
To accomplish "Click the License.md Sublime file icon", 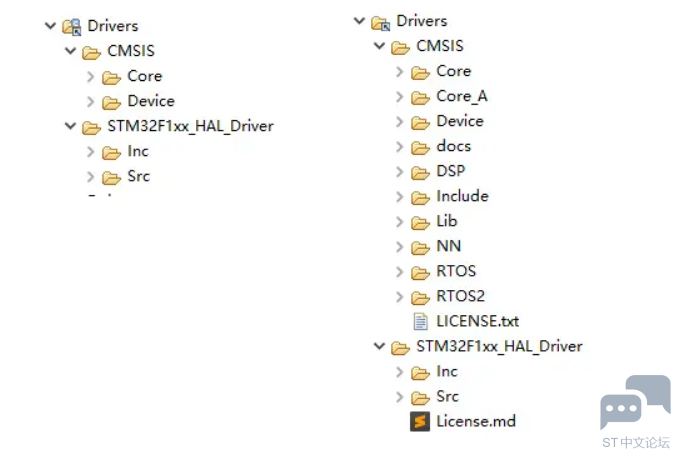I will tap(420, 422).
